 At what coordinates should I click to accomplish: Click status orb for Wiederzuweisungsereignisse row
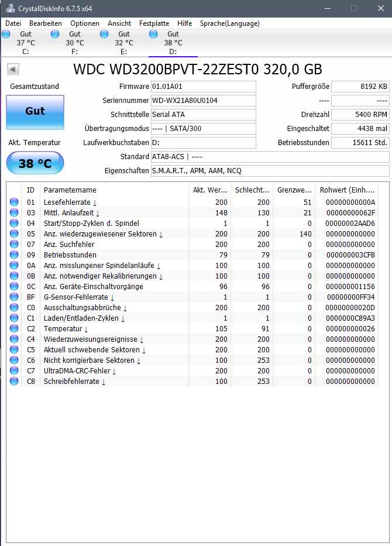click(x=14, y=339)
